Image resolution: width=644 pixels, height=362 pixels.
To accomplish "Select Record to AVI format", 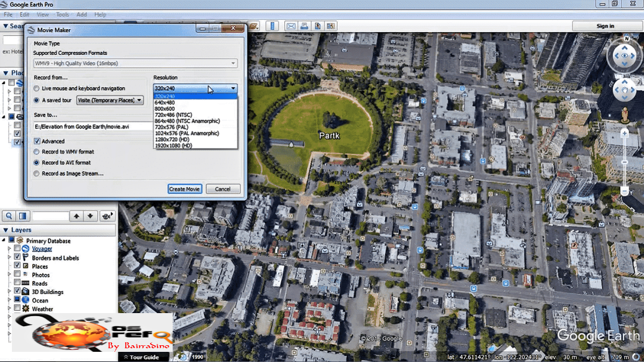I will 36,163.
